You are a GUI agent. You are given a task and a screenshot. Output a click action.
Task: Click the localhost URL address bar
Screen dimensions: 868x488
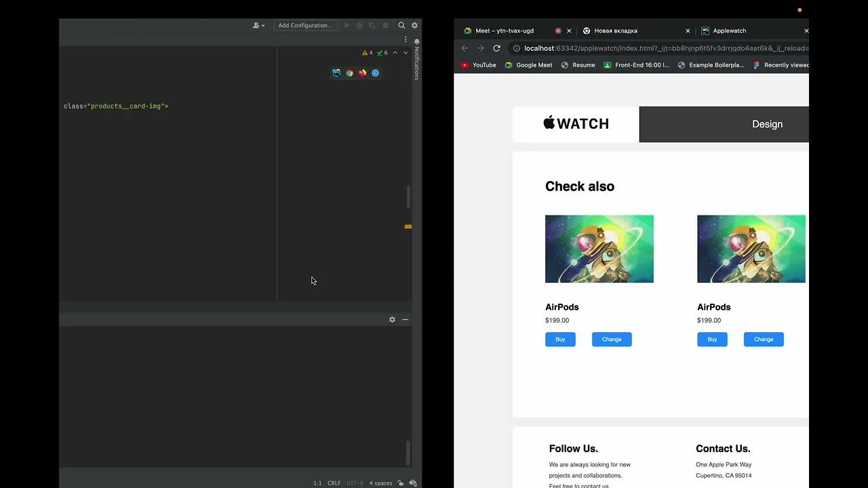point(666,48)
